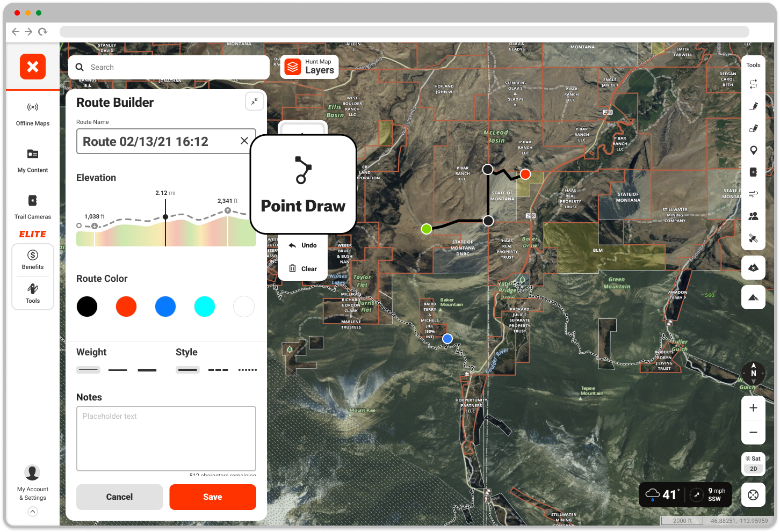Click the 9 mph SSW wind reading
Image resolution: width=780 pixels, height=532 pixels.
[709, 494]
